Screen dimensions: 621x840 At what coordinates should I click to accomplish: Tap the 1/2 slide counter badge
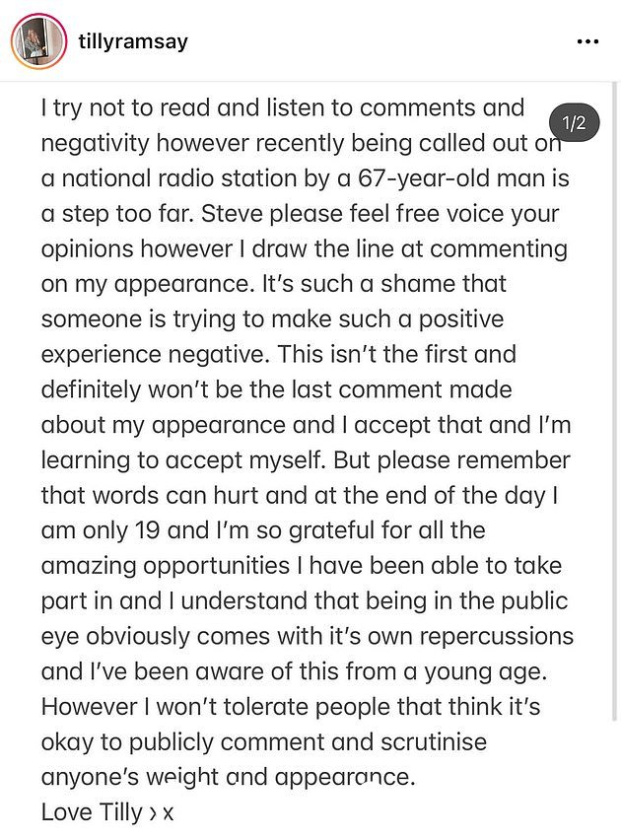click(x=575, y=123)
